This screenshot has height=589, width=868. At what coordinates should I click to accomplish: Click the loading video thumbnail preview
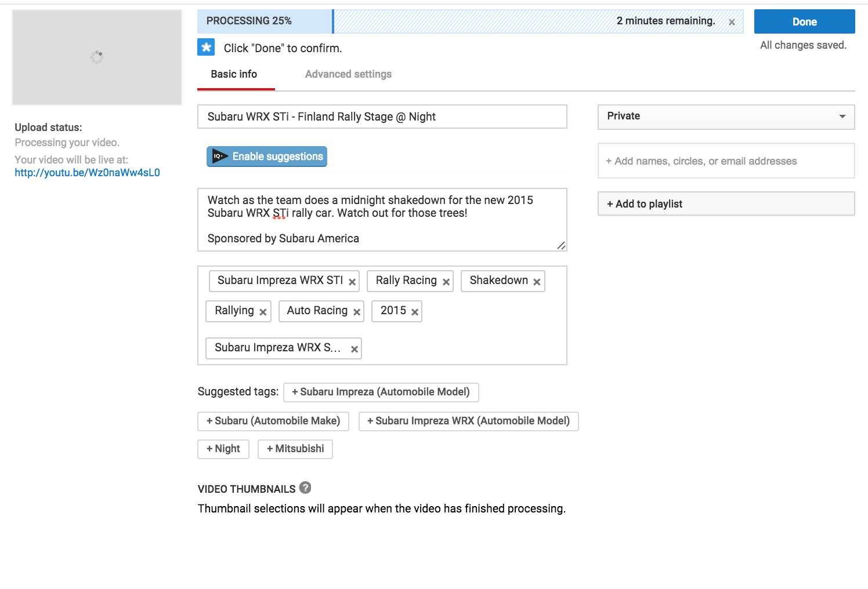pos(97,57)
